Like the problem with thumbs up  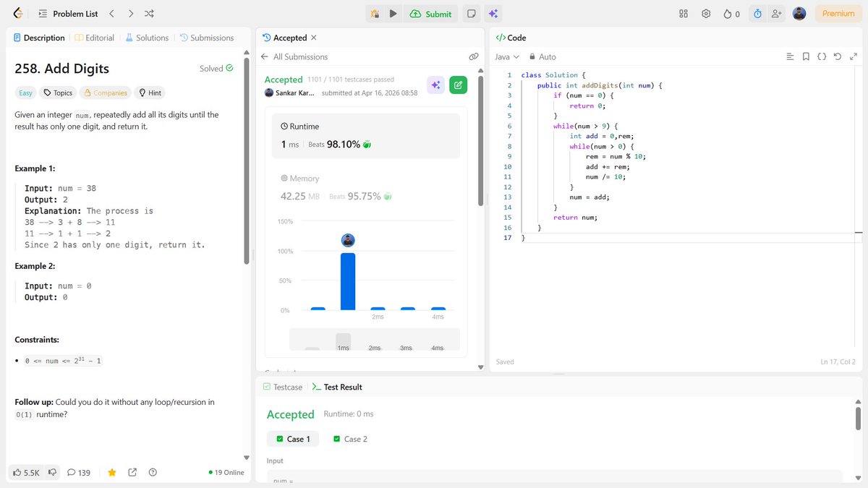click(x=26, y=472)
